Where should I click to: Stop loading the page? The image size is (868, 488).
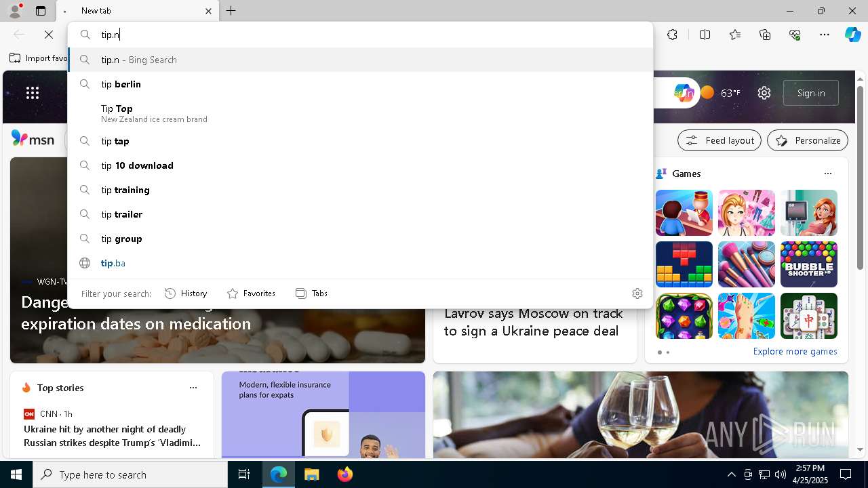[x=49, y=35]
